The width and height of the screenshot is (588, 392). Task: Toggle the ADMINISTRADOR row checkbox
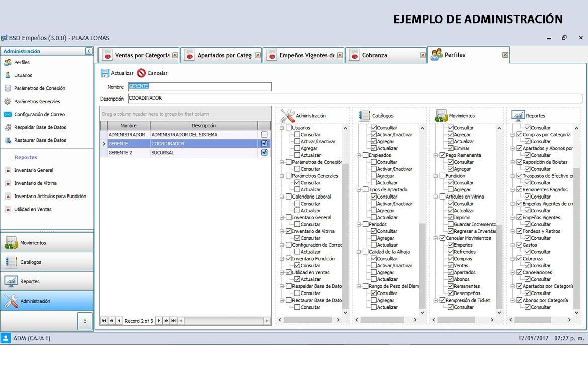[264, 134]
